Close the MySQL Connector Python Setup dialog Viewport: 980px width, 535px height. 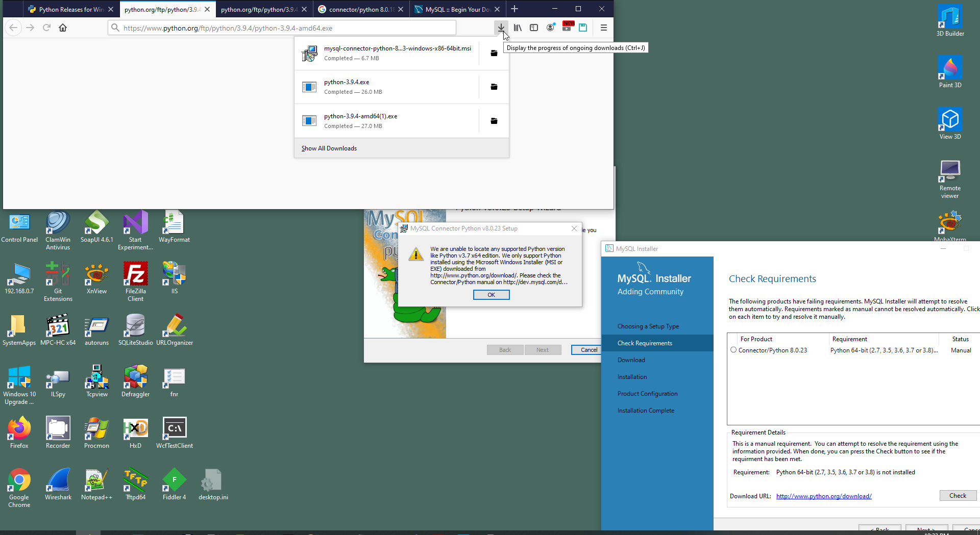tap(574, 228)
